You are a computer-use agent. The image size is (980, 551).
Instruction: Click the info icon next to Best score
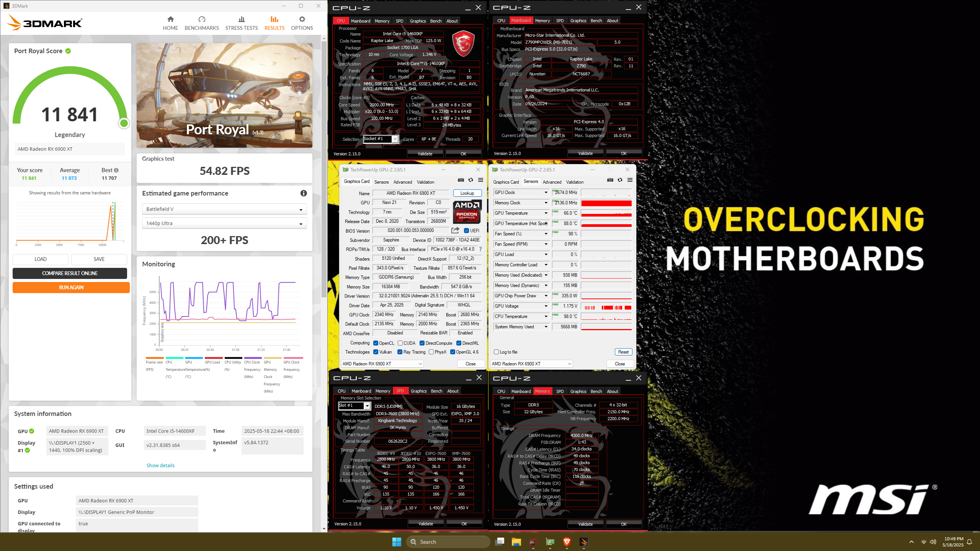tap(116, 170)
